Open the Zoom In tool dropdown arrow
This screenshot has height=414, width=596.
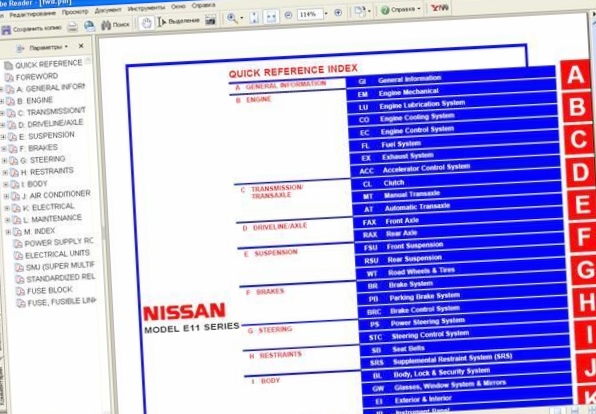[242, 18]
